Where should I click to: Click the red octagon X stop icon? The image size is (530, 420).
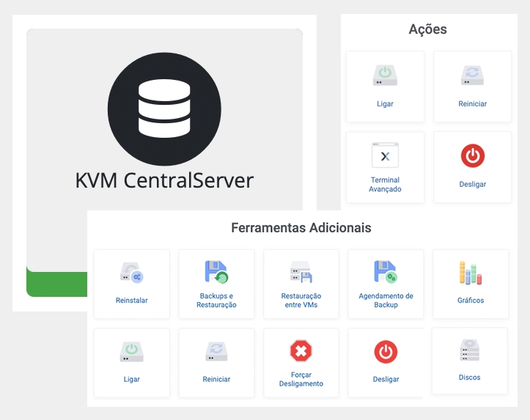(301, 352)
